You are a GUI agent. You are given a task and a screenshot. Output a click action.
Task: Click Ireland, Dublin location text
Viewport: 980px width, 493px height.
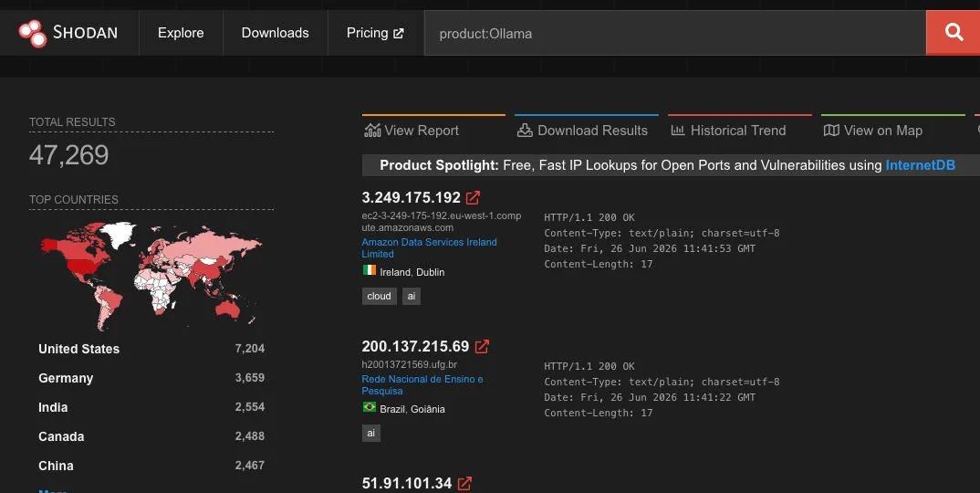point(412,272)
